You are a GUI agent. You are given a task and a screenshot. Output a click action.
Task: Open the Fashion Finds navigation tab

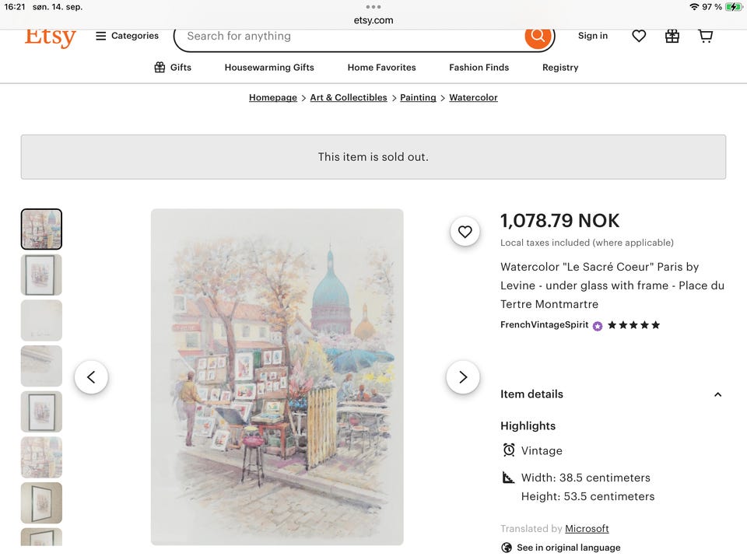coord(478,68)
